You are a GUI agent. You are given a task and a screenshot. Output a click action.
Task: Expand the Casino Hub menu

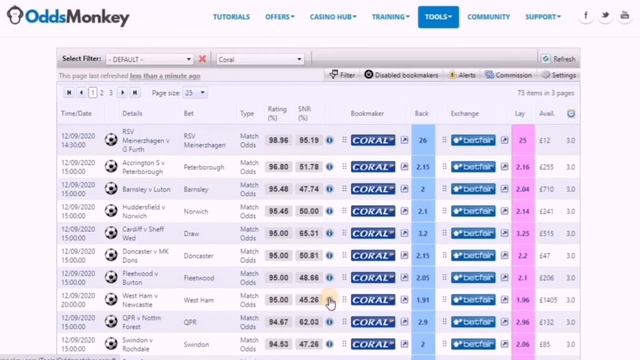coord(333,17)
